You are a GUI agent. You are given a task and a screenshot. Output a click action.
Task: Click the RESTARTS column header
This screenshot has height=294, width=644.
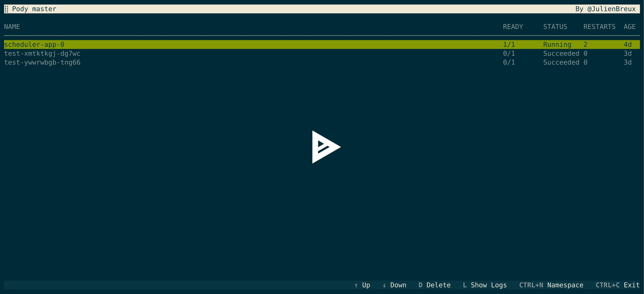[x=599, y=27]
